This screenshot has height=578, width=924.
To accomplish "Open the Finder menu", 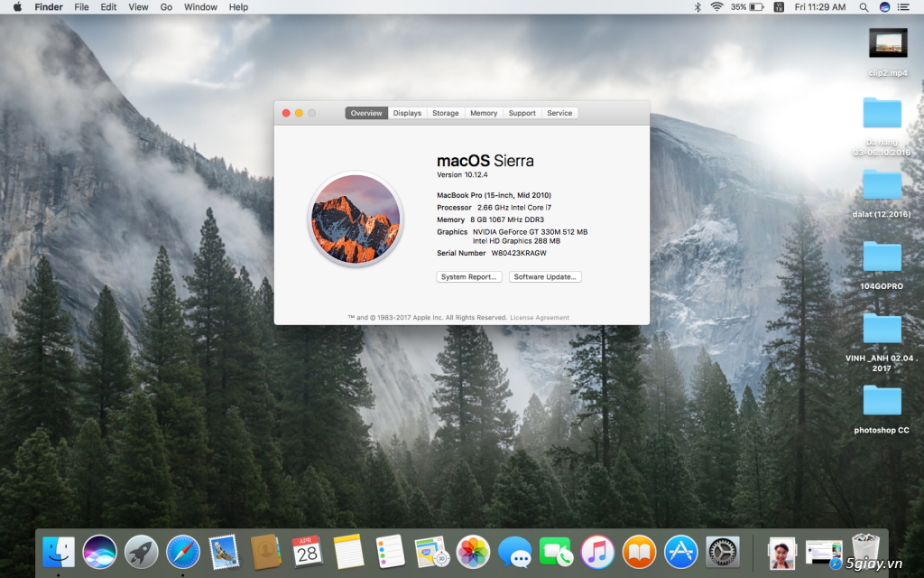I will 49,7.
